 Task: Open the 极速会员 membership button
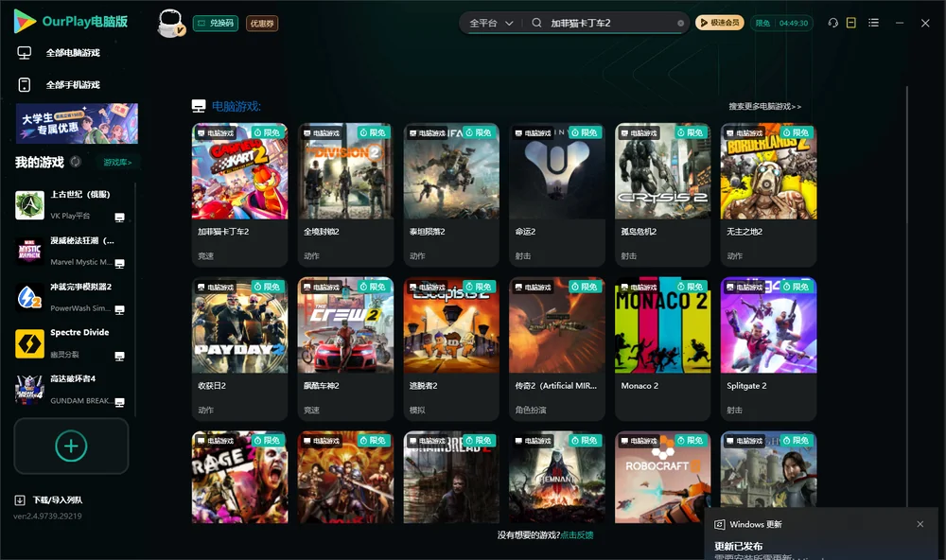coord(720,23)
